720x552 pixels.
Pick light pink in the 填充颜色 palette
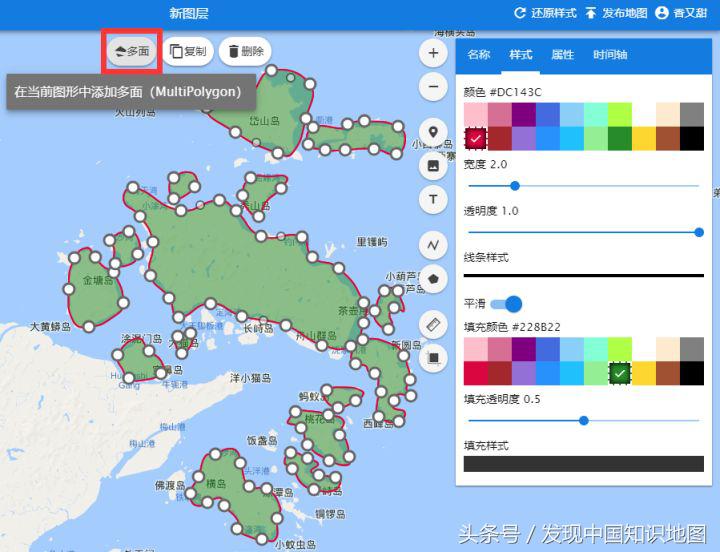click(x=476, y=349)
